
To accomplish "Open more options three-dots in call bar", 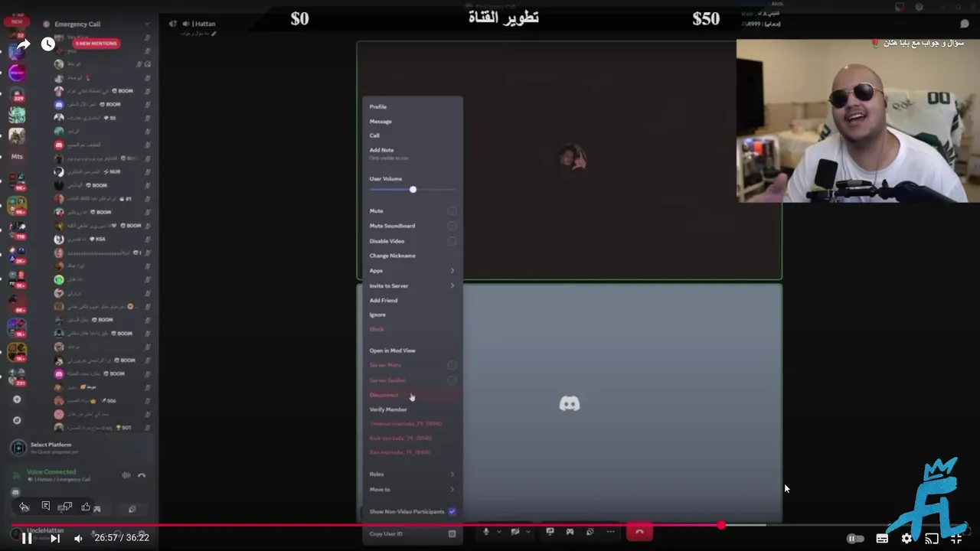I will 610,531.
